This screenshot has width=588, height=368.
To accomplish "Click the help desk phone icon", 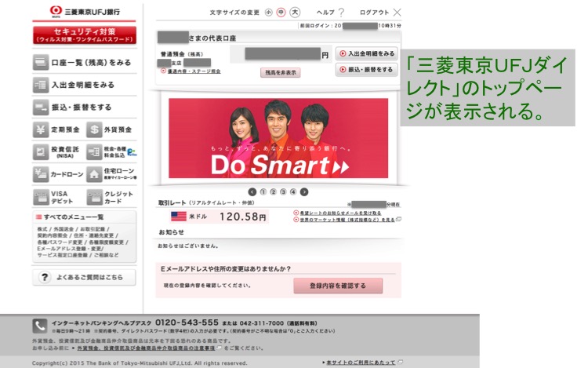I will click(x=40, y=326).
